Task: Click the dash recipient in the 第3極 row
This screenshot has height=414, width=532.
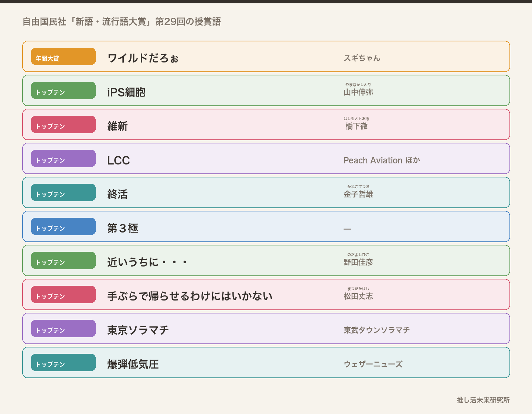Action: [x=347, y=229]
